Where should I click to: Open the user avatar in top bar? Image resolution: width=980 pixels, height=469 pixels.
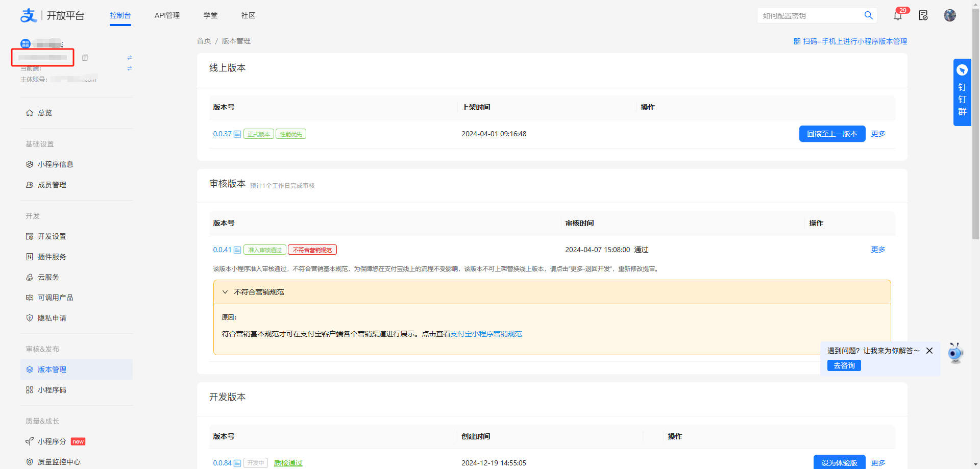pyautogui.click(x=949, y=15)
